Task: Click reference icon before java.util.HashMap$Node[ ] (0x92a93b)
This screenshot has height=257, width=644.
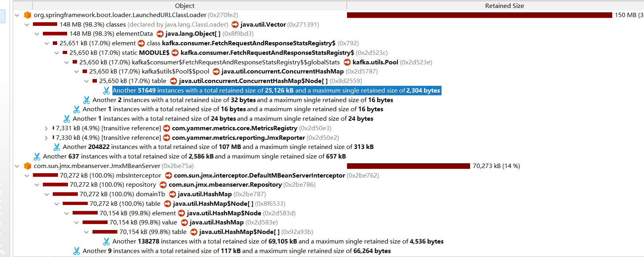Action: [194, 232]
